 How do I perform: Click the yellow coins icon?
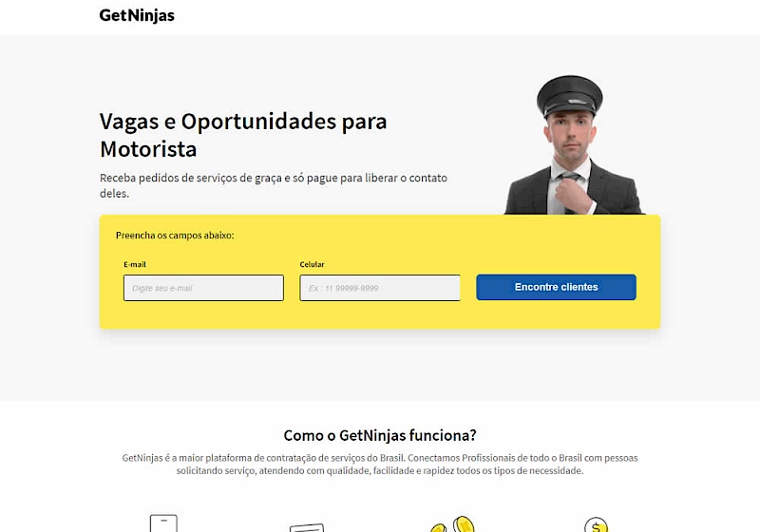pyautogui.click(x=453, y=524)
